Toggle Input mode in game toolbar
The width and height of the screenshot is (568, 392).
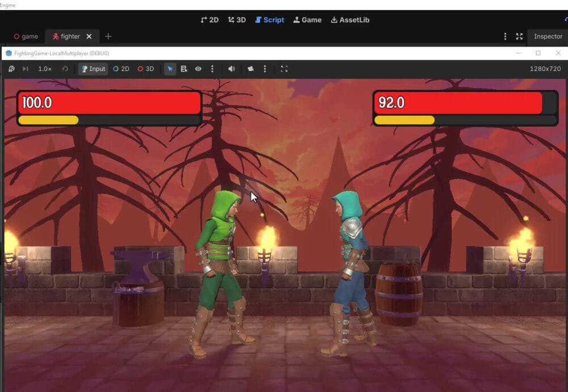(x=93, y=69)
